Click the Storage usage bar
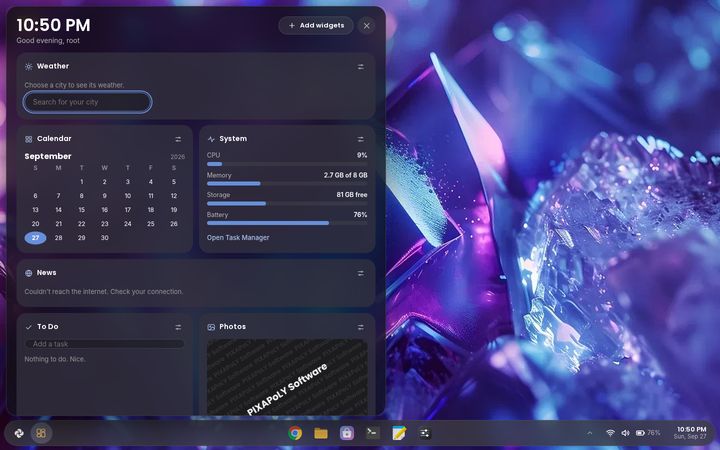The width and height of the screenshot is (720, 450). (x=287, y=203)
